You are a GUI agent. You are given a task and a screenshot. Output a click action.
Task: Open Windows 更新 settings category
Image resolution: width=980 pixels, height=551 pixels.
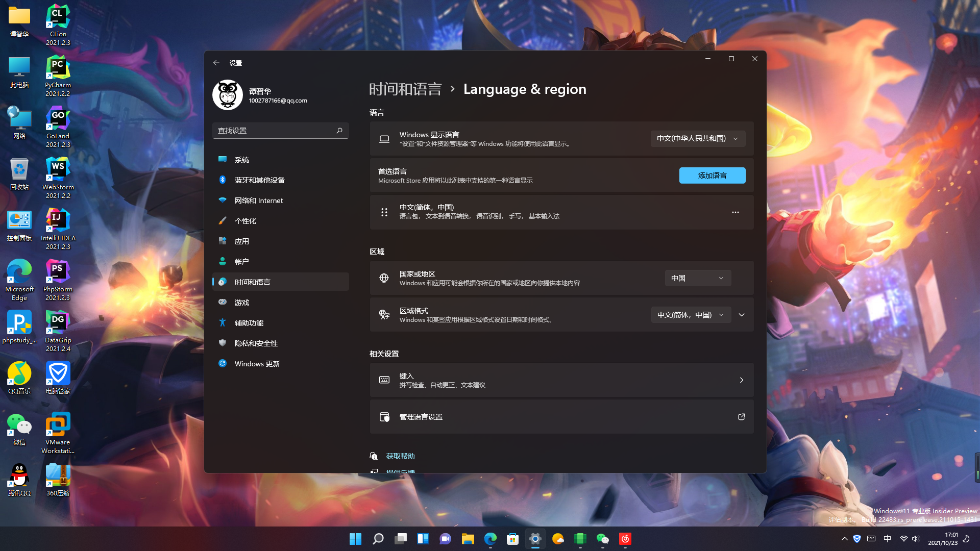(281, 364)
